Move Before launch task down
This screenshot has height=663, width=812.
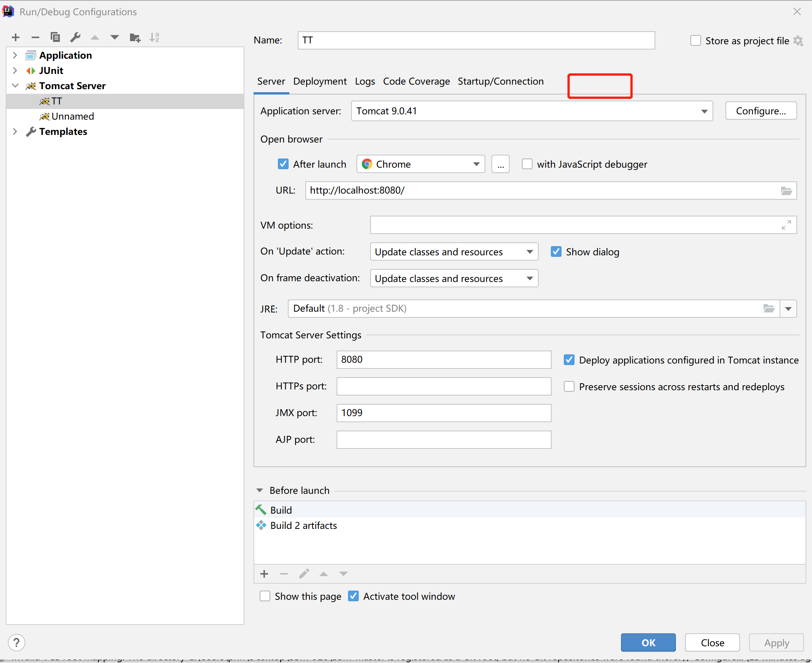343,573
